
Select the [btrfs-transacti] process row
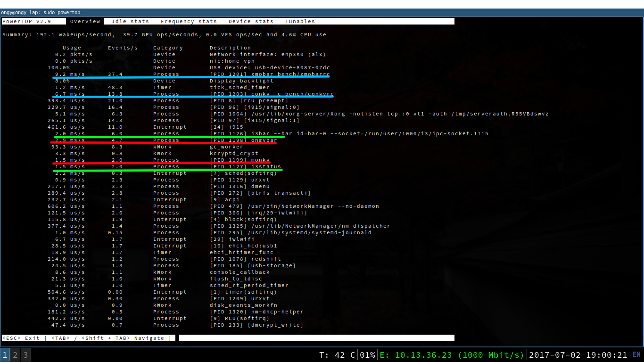tap(179, 193)
